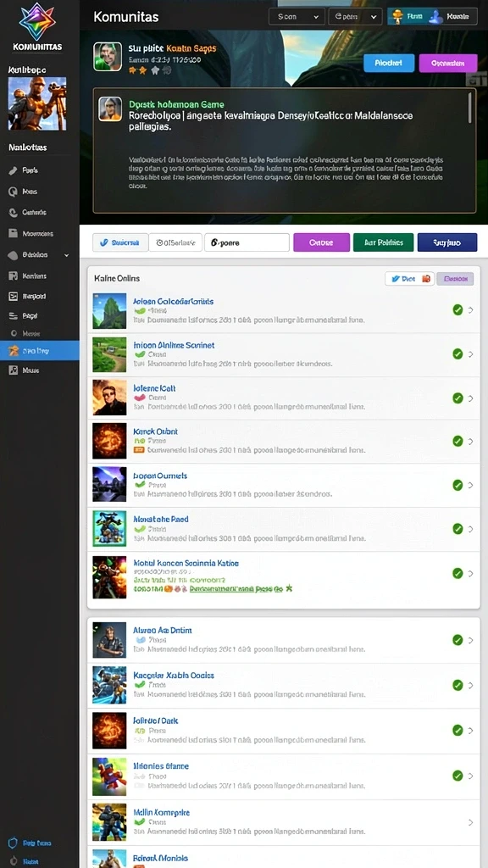Click green star at end of 'Mohal Kancen' row
488x868 pixels.
pos(289,589)
